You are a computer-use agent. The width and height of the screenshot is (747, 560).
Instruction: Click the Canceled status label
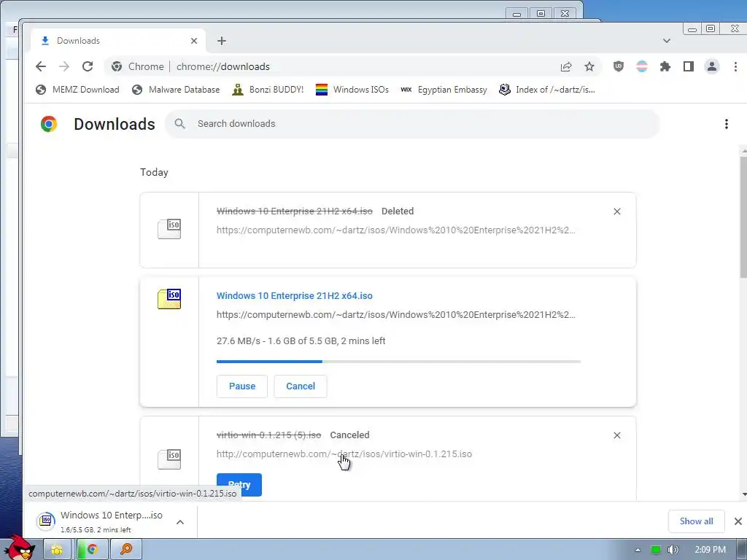click(349, 435)
